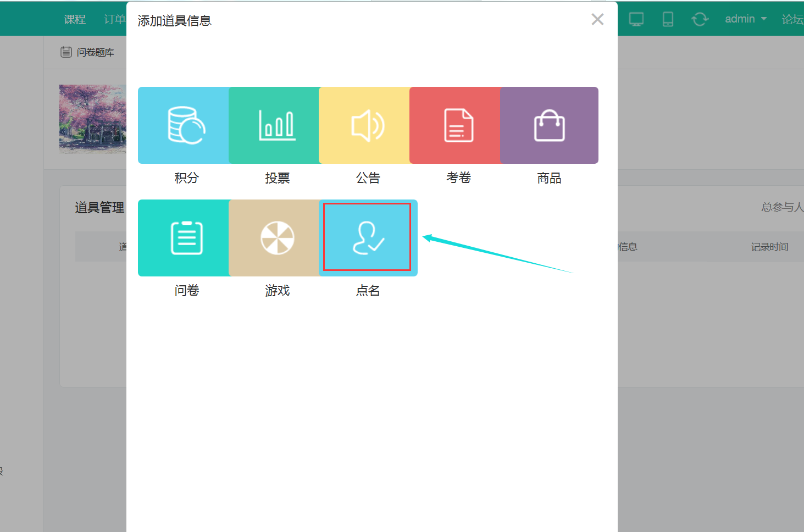Choose the 商品 shopping bag icon
Image resolution: width=804 pixels, height=532 pixels.
tap(549, 125)
